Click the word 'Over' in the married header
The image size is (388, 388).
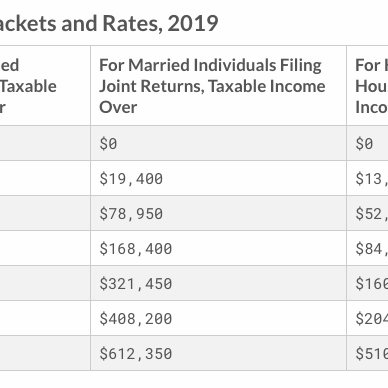click(118, 107)
